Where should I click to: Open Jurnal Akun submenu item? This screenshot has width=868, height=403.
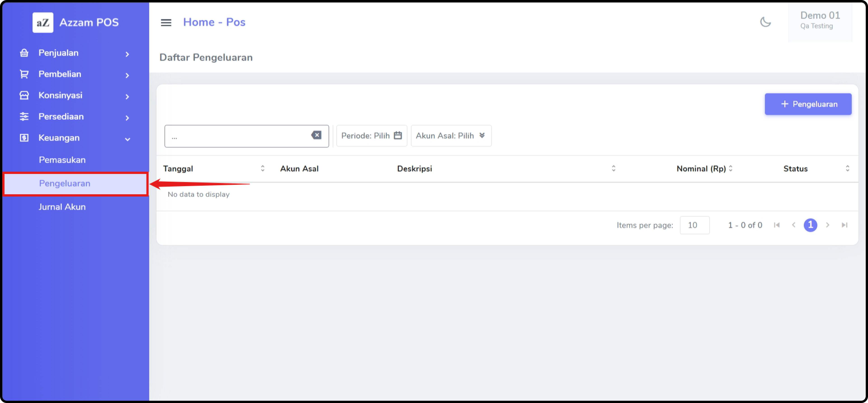[x=62, y=207]
